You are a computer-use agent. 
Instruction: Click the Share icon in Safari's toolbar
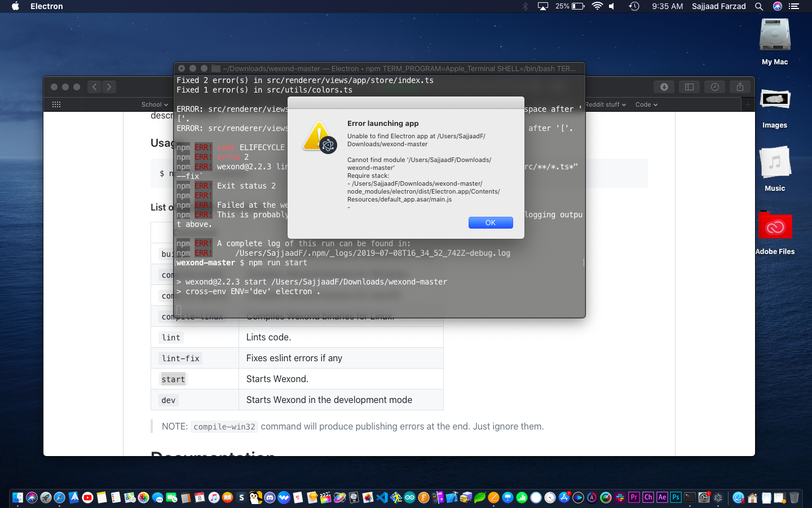(740, 87)
